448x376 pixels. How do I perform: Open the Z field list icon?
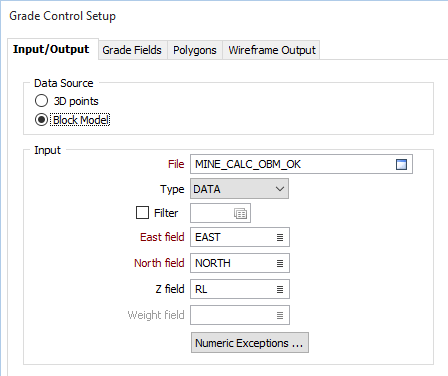(x=280, y=289)
